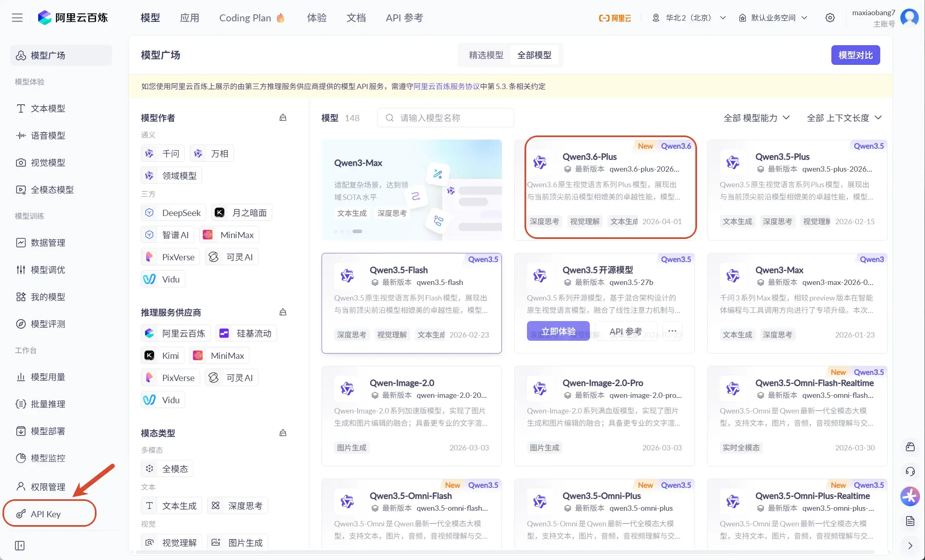
Task: Click the hamburger menu icon
Action: tap(17, 18)
